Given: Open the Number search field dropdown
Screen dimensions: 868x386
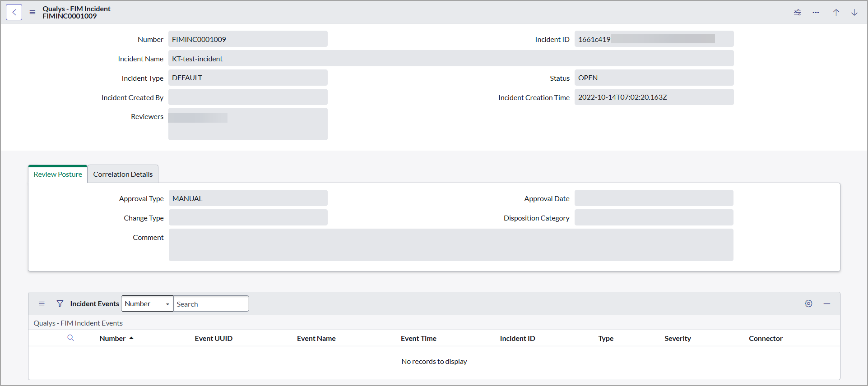Looking at the screenshot, I should (147, 303).
